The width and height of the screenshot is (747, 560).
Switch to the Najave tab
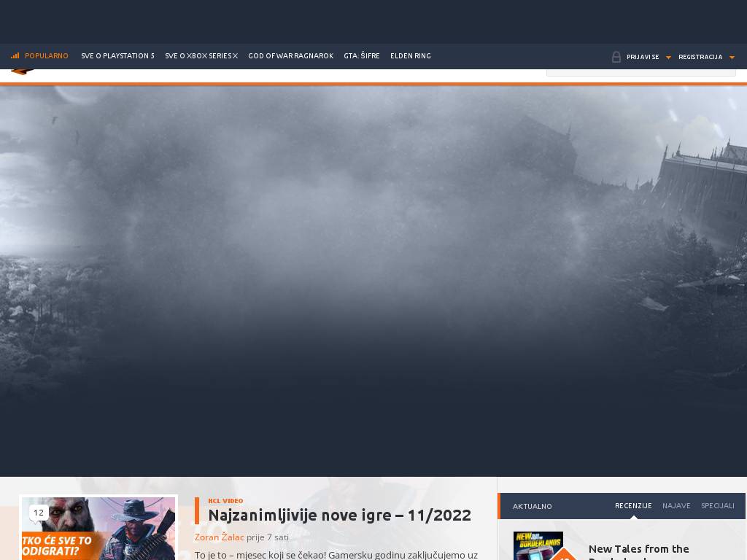coord(676,505)
